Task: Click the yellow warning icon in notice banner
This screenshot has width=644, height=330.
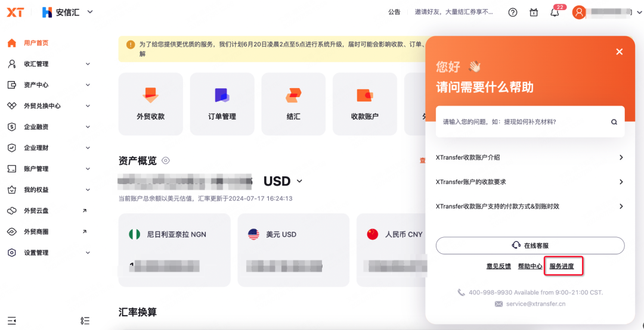Action: tap(131, 44)
